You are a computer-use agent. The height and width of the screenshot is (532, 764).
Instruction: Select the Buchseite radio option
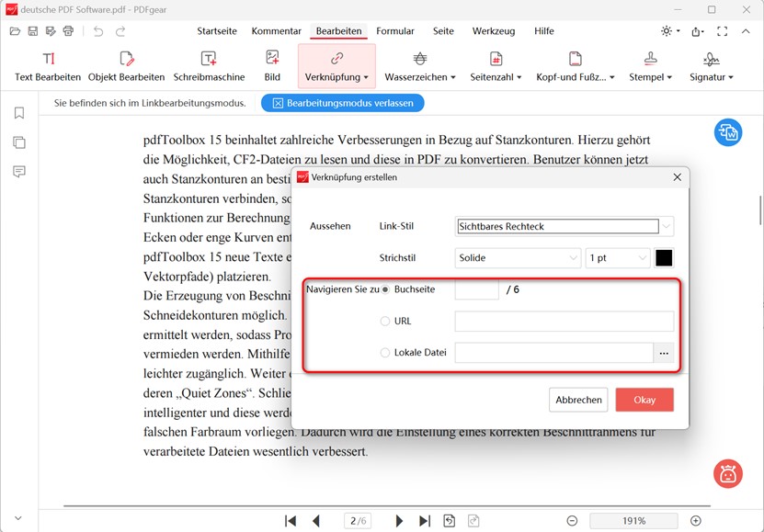tap(385, 289)
